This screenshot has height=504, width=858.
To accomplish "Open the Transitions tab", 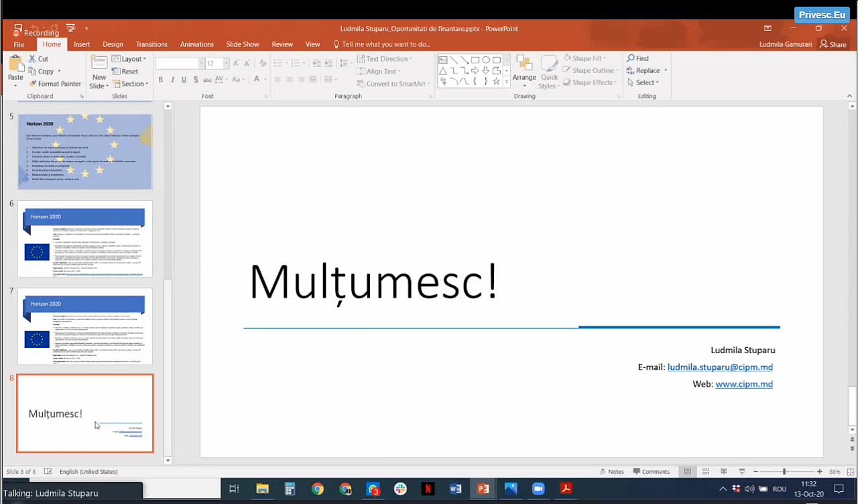I will (151, 44).
